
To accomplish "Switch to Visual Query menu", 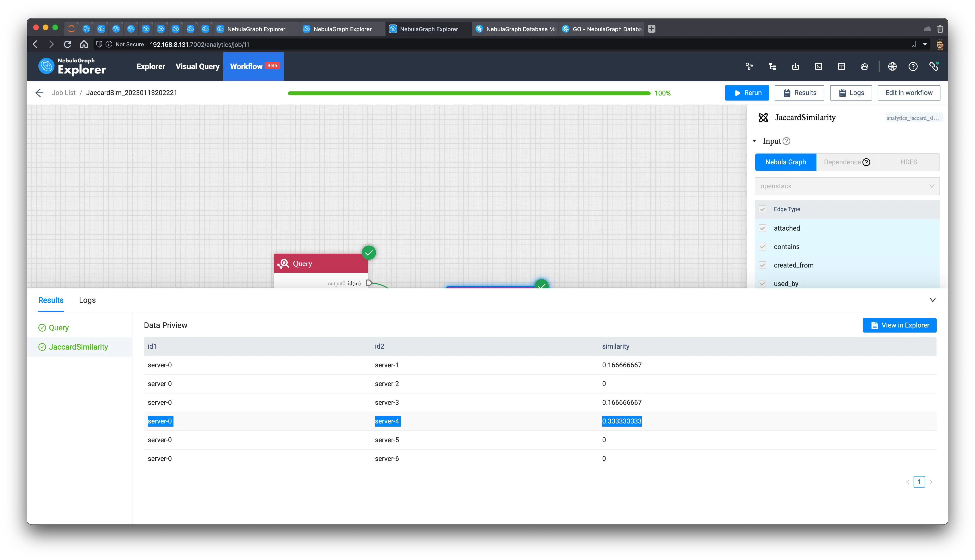I will click(198, 66).
